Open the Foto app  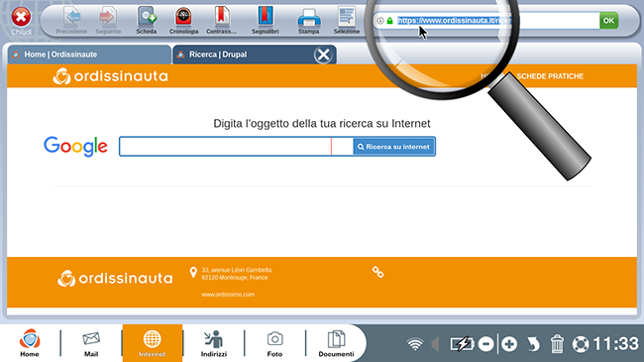pyautogui.click(x=274, y=344)
